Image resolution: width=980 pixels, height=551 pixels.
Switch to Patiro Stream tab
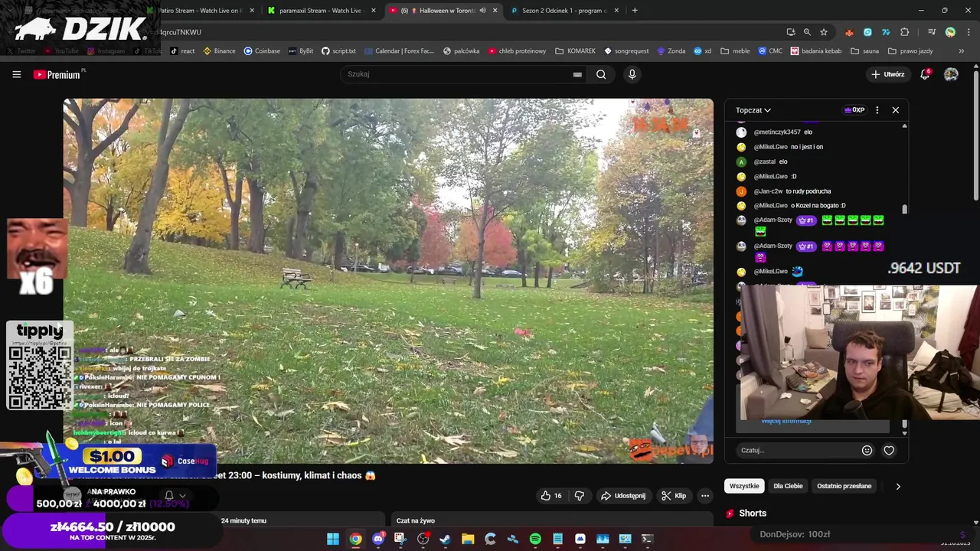click(199, 11)
